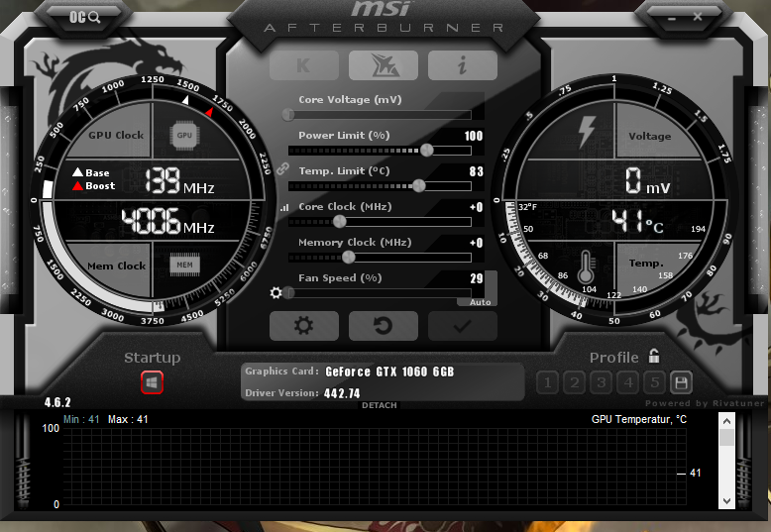Click the Core Clock offset +0 value

point(476,207)
